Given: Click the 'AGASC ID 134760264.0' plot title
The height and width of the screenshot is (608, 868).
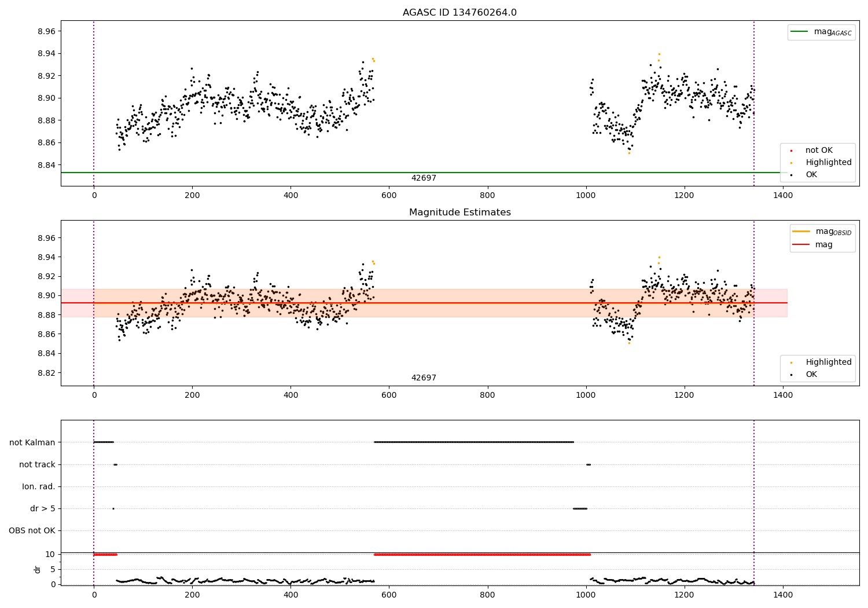Looking at the screenshot, I should (x=459, y=13).
